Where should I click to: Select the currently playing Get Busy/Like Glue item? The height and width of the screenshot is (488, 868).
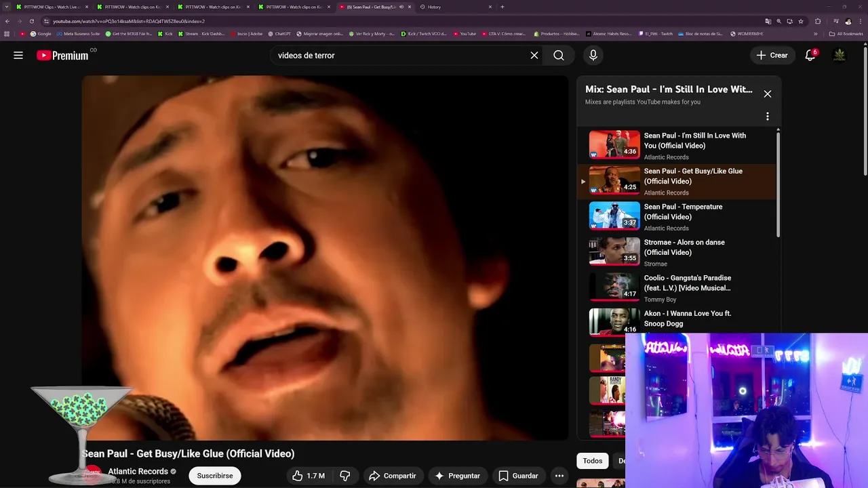678,181
